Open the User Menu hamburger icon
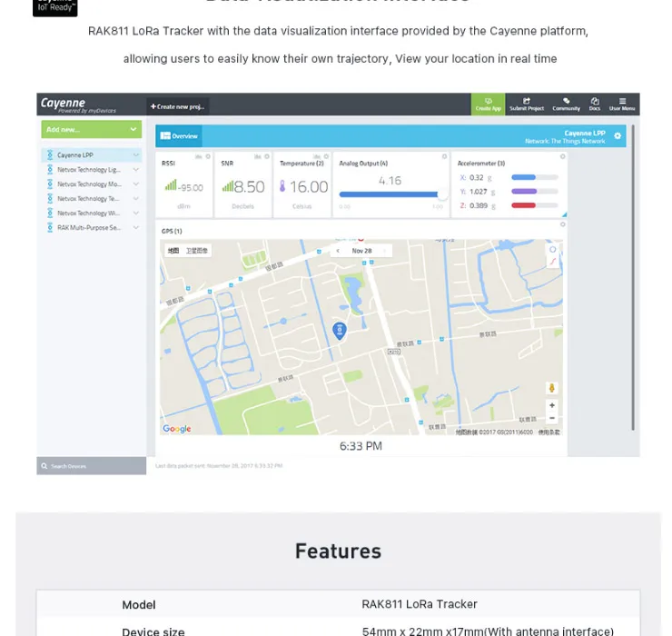 pyautogui.click(x=622, y=104)
